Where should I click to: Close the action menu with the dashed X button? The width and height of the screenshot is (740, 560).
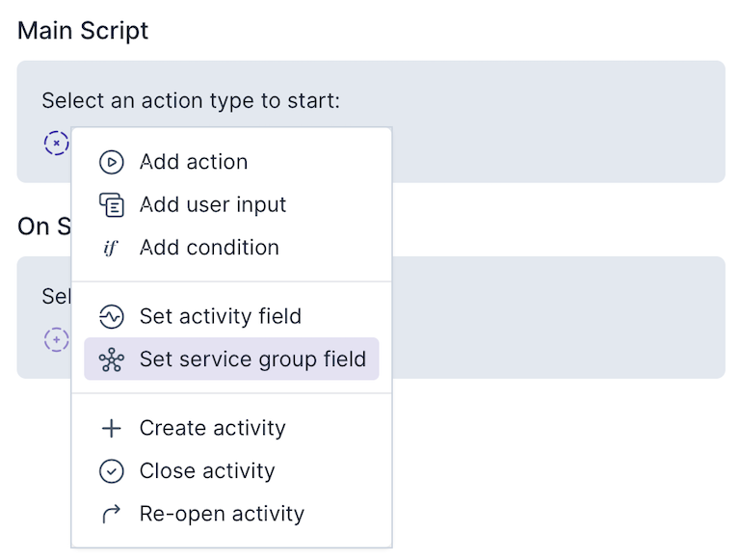tap(57, 144)
